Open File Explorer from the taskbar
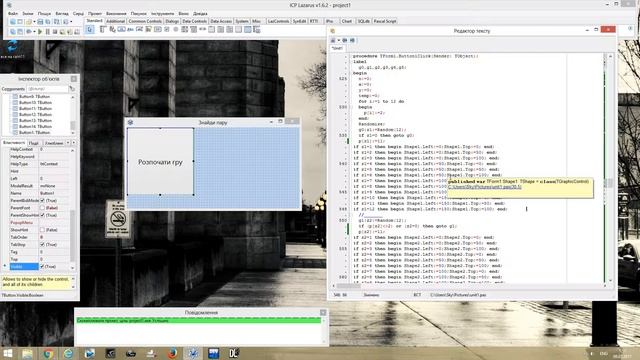This screenshot has height=360, width=640. [27, 353]
